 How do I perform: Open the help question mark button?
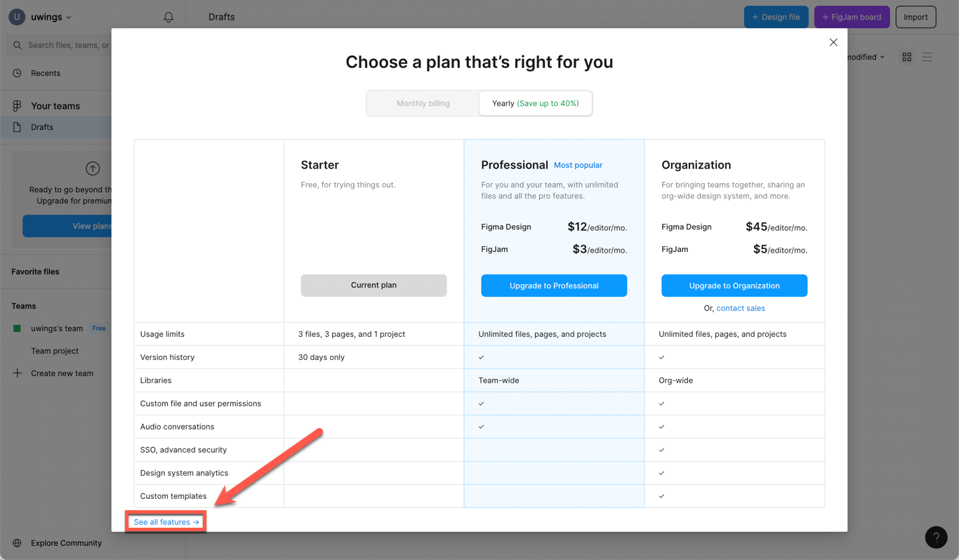click(x=936, y=538)
